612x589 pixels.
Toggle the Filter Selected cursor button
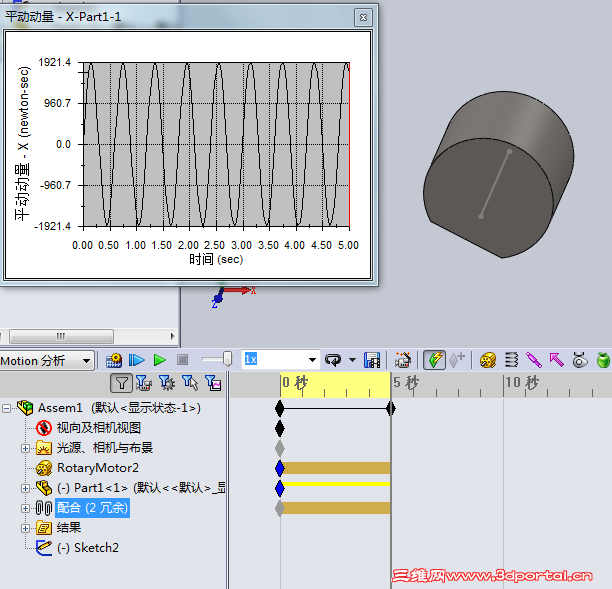point(190,383)
